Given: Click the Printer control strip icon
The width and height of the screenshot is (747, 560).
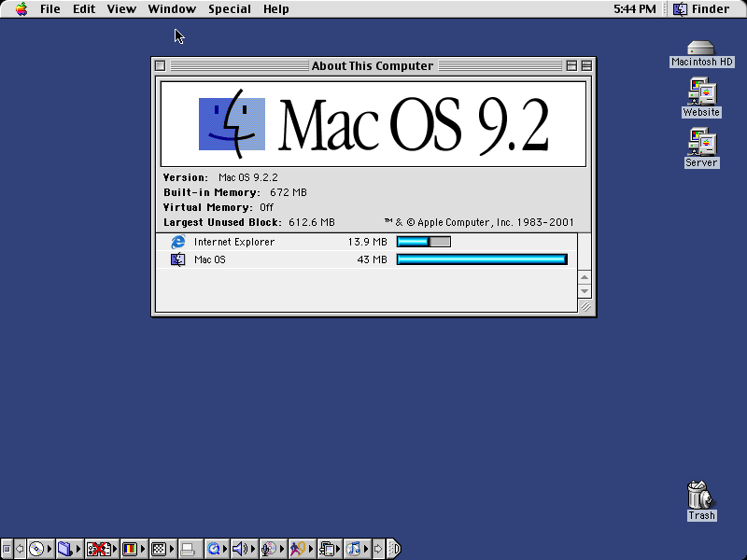Looking at the screenshot, I should tap(190, 549).
